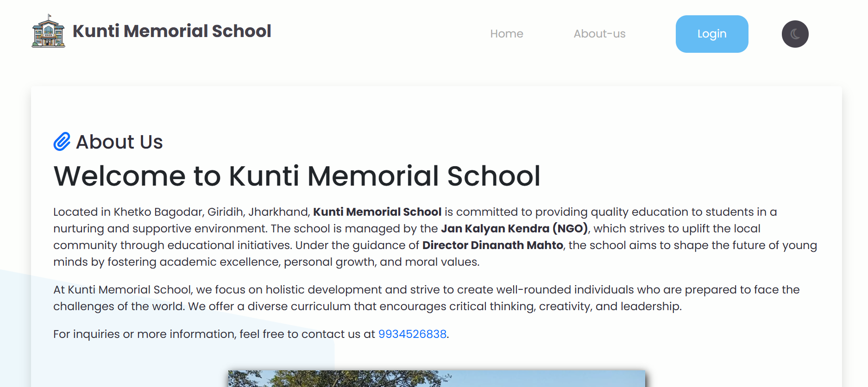Click bold Kunti Memorial School in the paragraph

(377, 212)
